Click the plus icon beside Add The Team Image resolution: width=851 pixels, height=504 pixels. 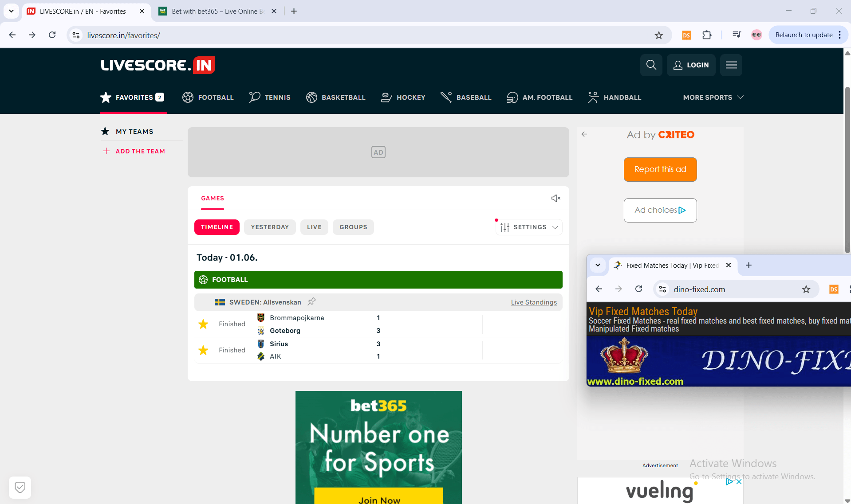pyautogui.click(x=106, y=151)
